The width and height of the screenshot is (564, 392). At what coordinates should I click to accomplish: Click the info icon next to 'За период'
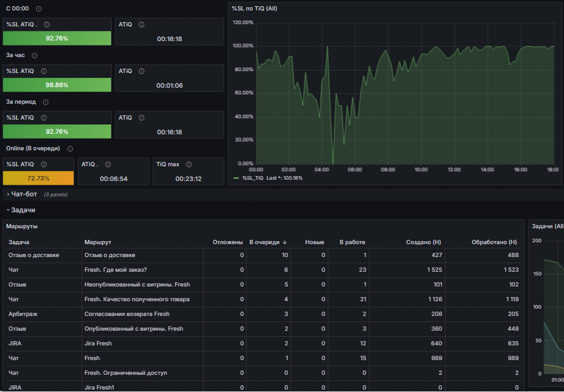[x=46, y=102]
